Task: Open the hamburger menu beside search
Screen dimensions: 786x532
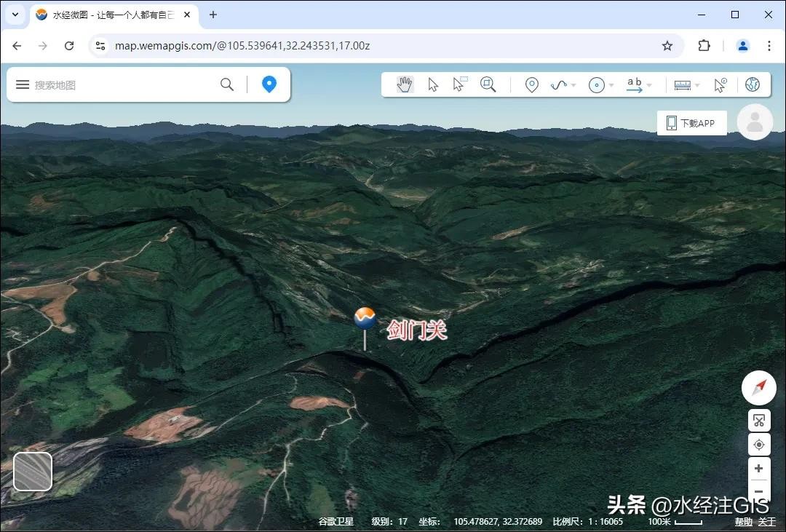Action: tap(23, 85)
